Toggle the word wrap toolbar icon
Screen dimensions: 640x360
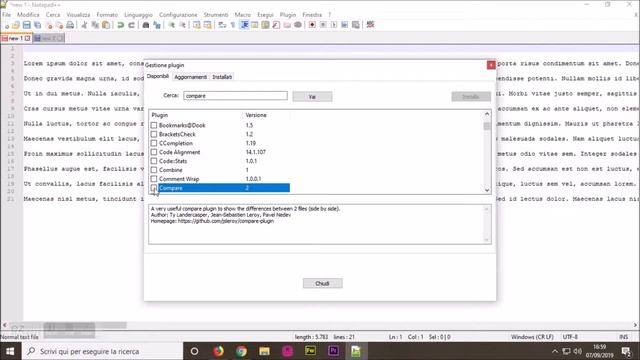[x=222, y=25]
